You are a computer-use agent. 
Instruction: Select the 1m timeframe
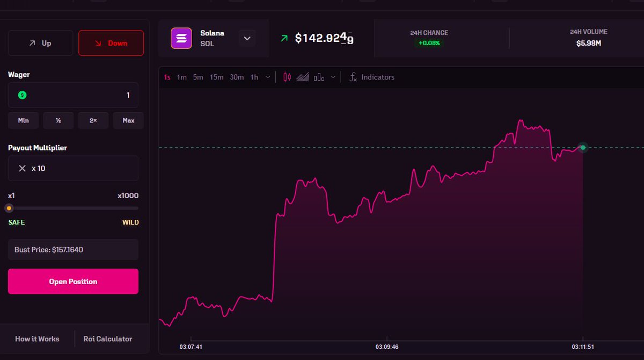point(182,77)
